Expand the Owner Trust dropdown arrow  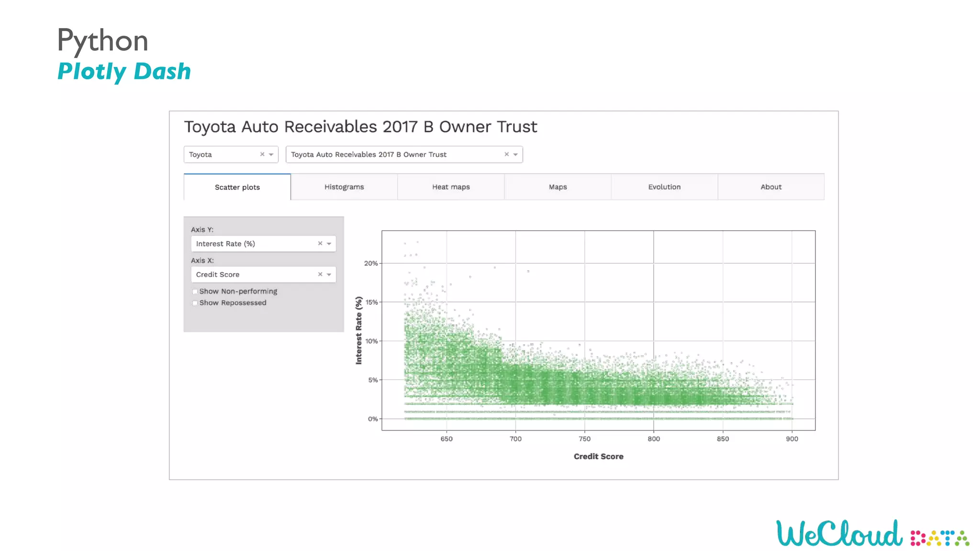point(515,154)
